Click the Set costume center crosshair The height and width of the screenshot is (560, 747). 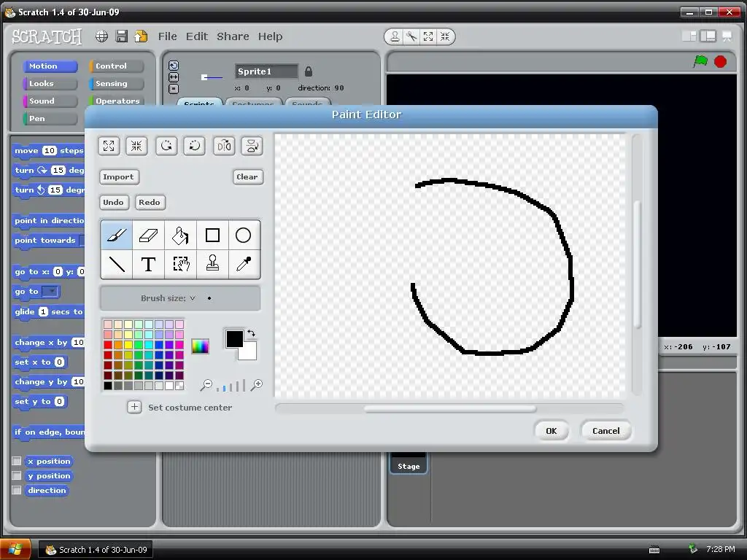pos(134,407)
